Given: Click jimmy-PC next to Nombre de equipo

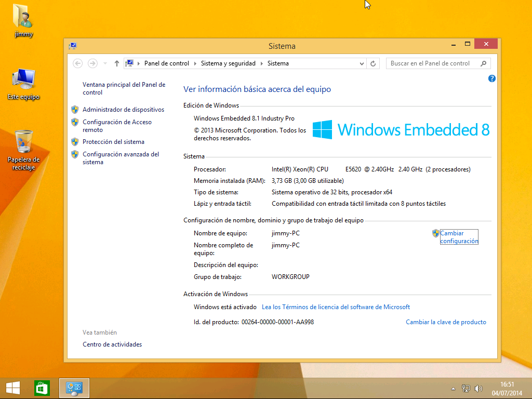Looking at the screenshot, I should 285,233.
